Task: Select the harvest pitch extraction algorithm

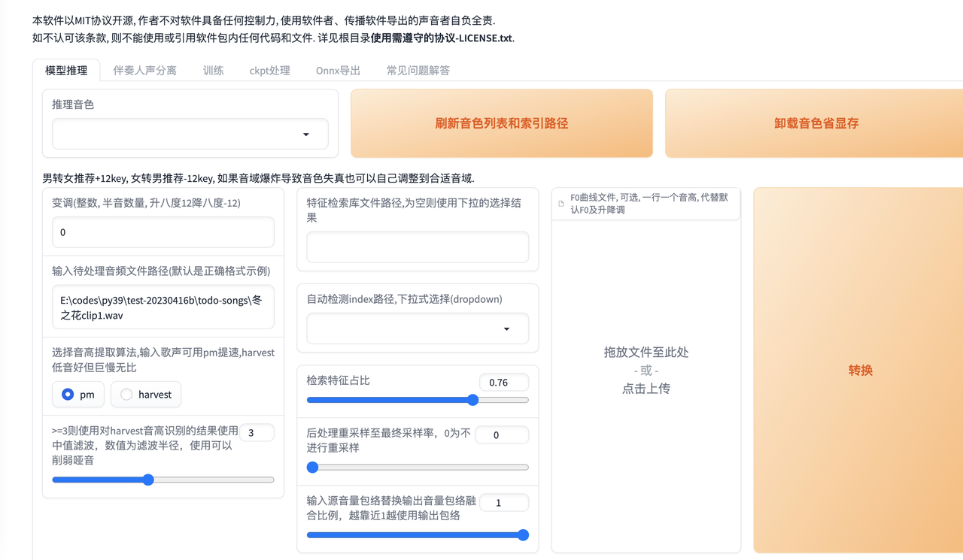Action: pos(145,394)
